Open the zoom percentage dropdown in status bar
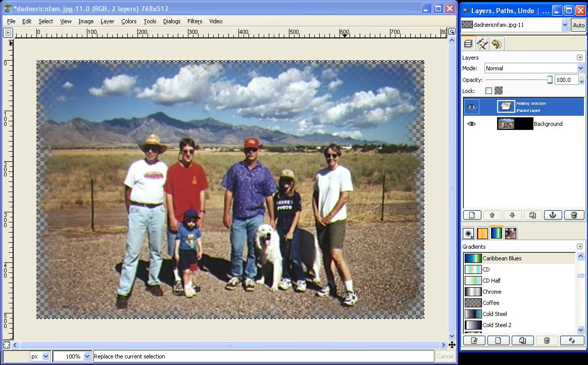 [x=87, y=356]
